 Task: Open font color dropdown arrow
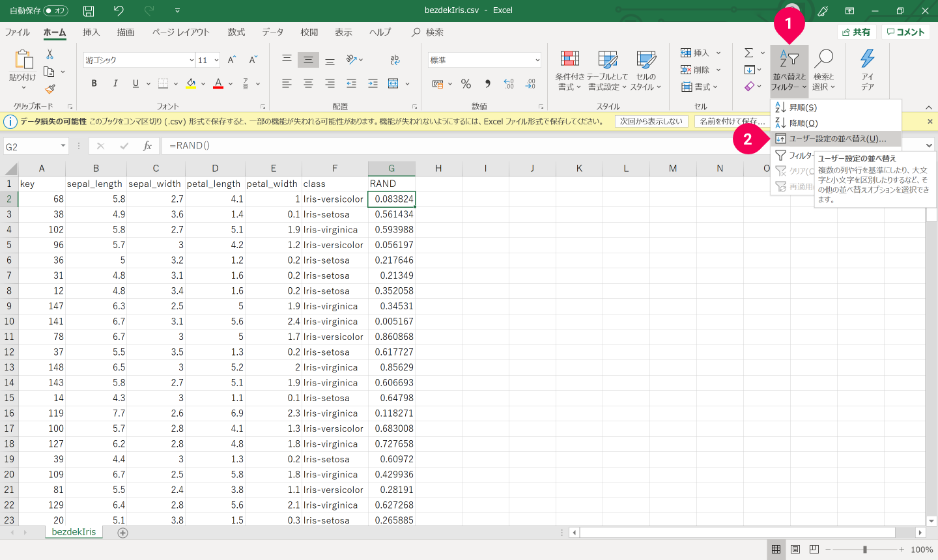231,83
